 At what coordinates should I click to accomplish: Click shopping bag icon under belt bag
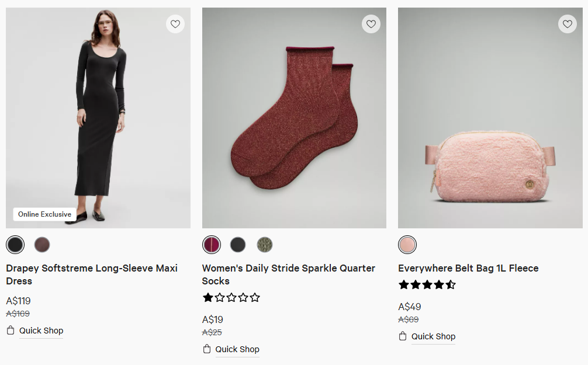403,336
